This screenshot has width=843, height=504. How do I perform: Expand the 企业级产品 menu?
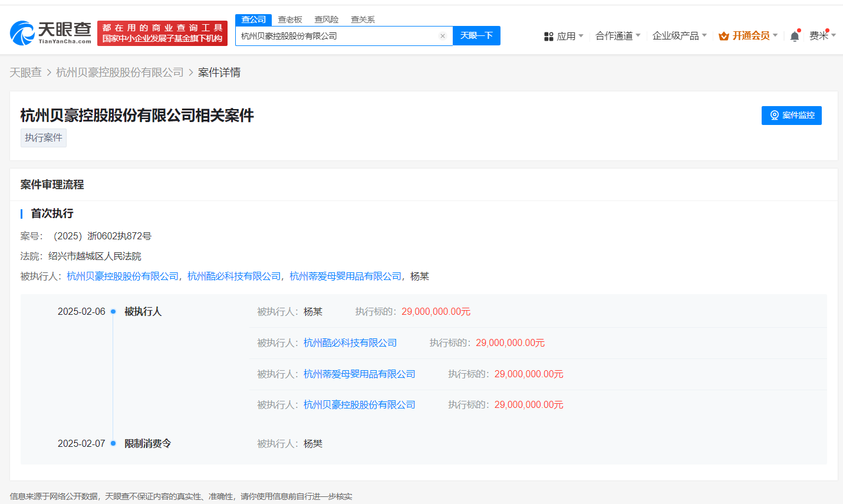[x=679, y=36]
